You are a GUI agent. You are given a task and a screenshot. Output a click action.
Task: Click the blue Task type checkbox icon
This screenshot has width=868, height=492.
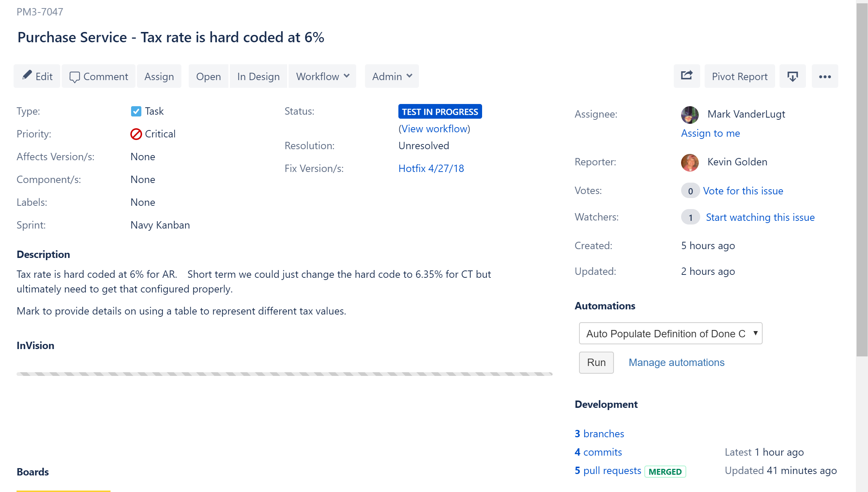click(136, 111)
